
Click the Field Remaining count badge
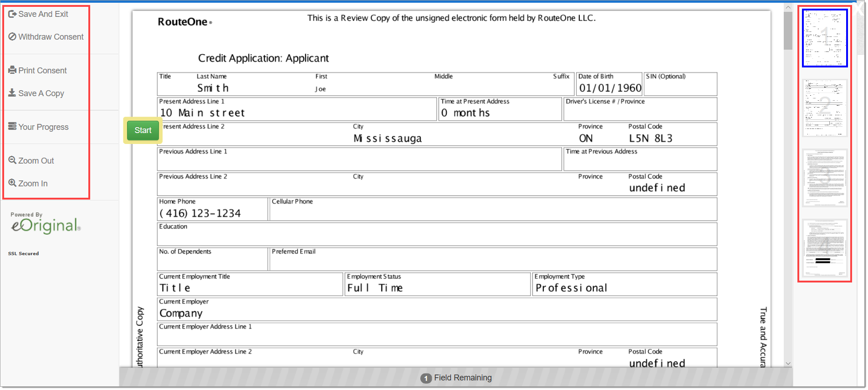[x=426, y=378]
